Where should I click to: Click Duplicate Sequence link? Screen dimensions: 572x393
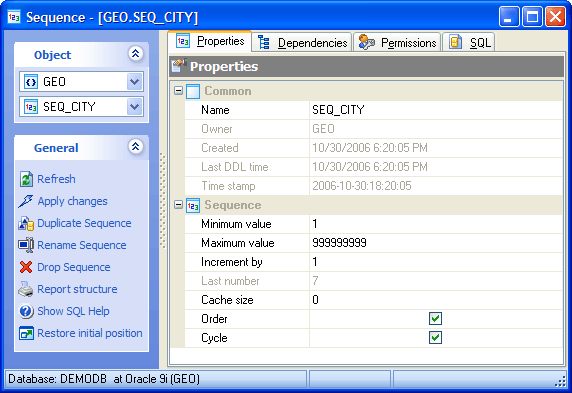[84, 223]
